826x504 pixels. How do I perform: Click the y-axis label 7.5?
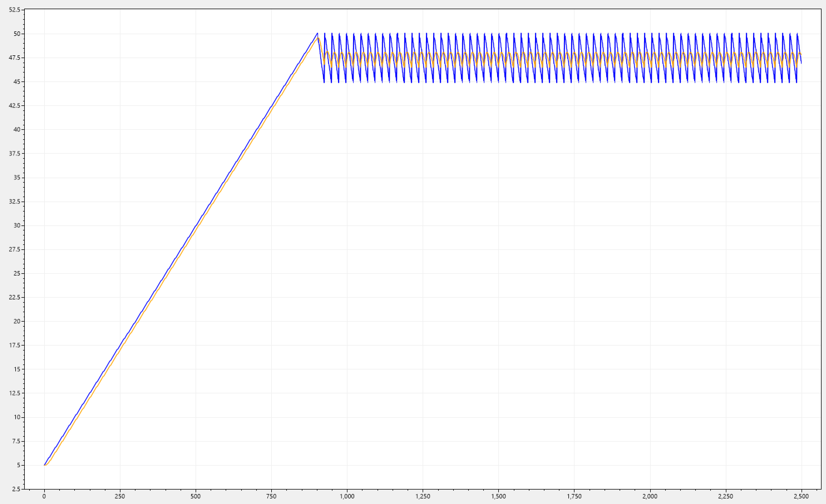[x=16, y=441]
